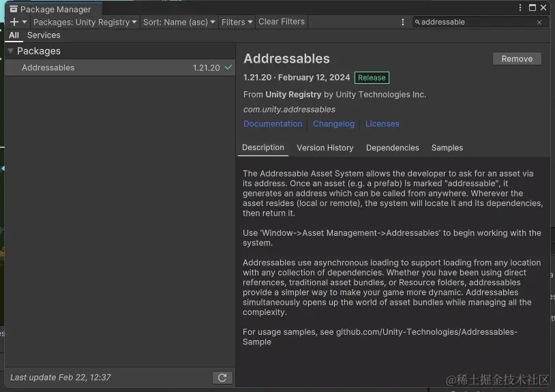Switch to the All tab
The height and width of the screenshot is (392, 555).
(14, 35)
